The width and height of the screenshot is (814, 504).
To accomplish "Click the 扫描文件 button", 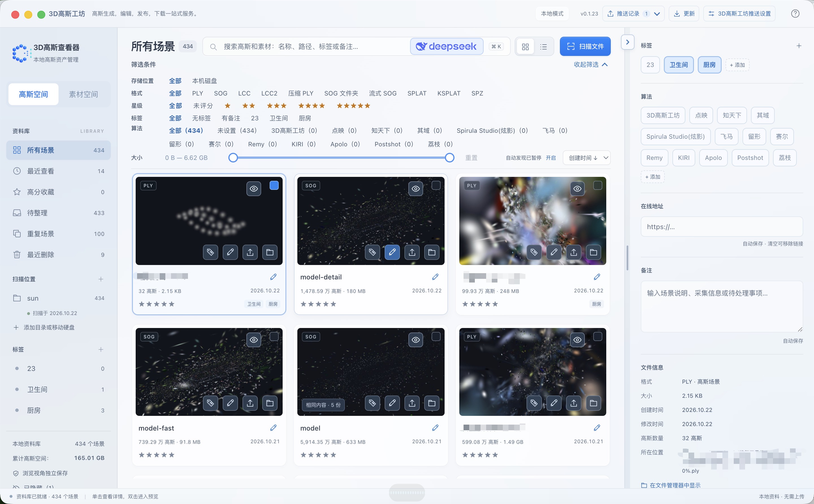I will pos(585,46).
